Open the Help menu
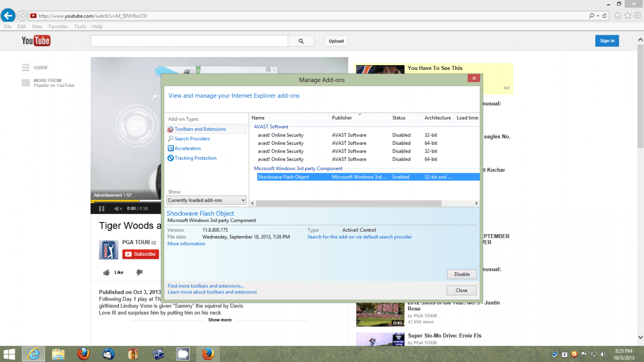The image size is (644, 362). [97, 27]
